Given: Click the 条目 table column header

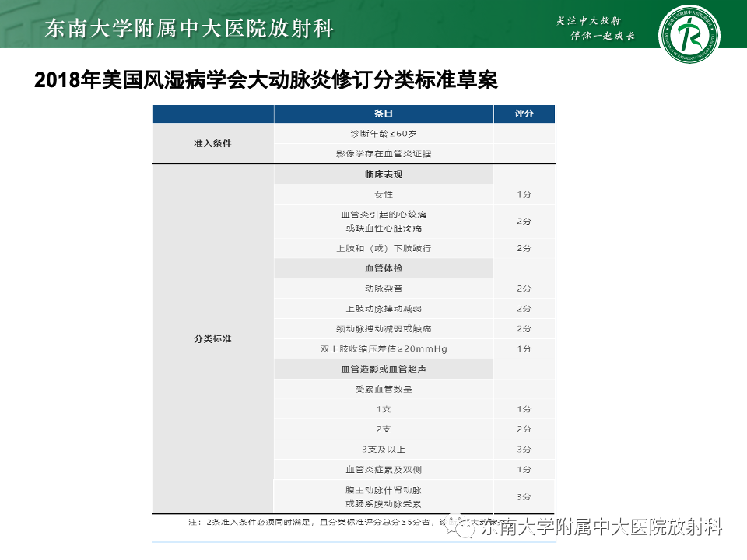Looking at the screenshot, I should point(384,114).
